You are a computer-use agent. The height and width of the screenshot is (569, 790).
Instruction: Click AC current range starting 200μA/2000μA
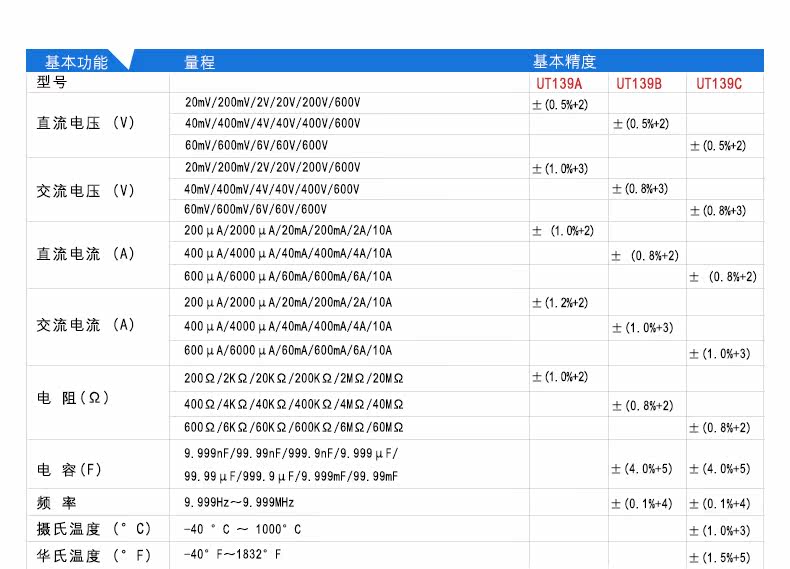point(288,302)
